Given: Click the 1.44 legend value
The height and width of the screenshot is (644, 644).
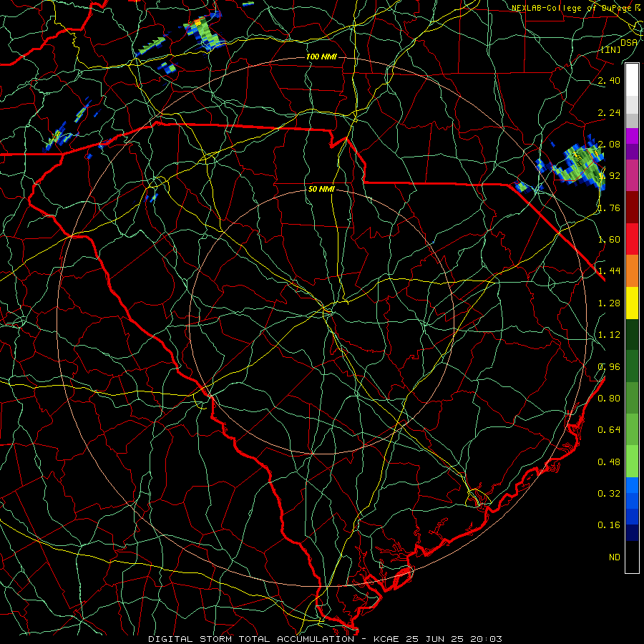Looking at the screenshot, I should click(609, 271).
